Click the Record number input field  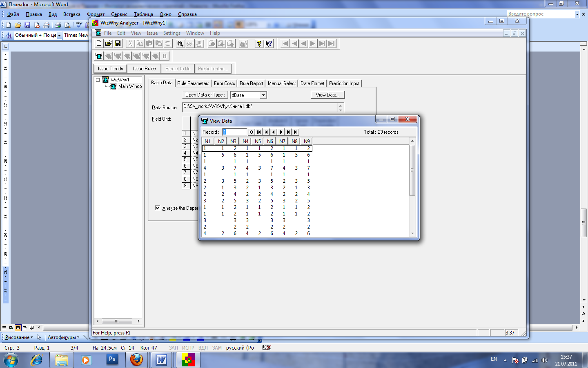coord(234,132)
